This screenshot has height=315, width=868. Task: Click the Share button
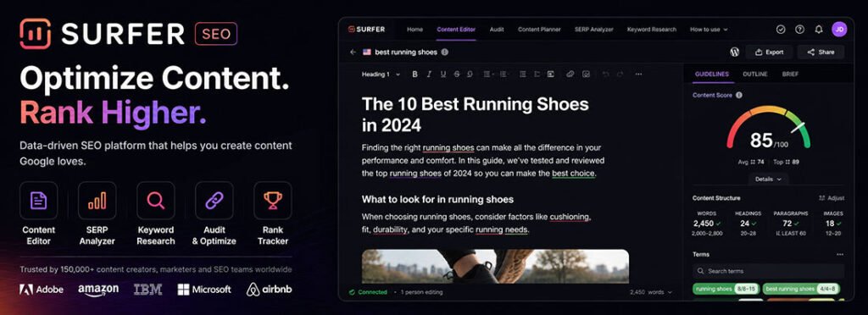point(821,52)
